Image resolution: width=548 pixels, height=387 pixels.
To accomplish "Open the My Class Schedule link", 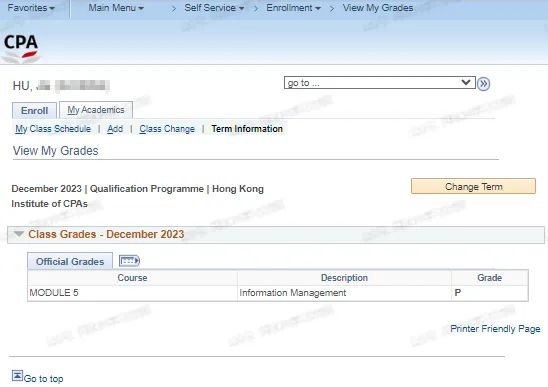I will (x=53, y=129).
